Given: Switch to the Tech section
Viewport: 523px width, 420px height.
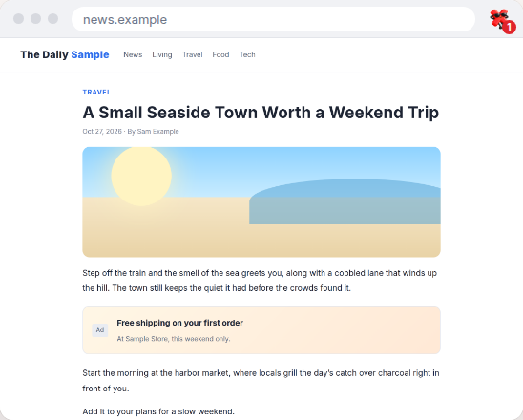Looking at the screenshot, I should pyautogui.click(x=247, y=54).
